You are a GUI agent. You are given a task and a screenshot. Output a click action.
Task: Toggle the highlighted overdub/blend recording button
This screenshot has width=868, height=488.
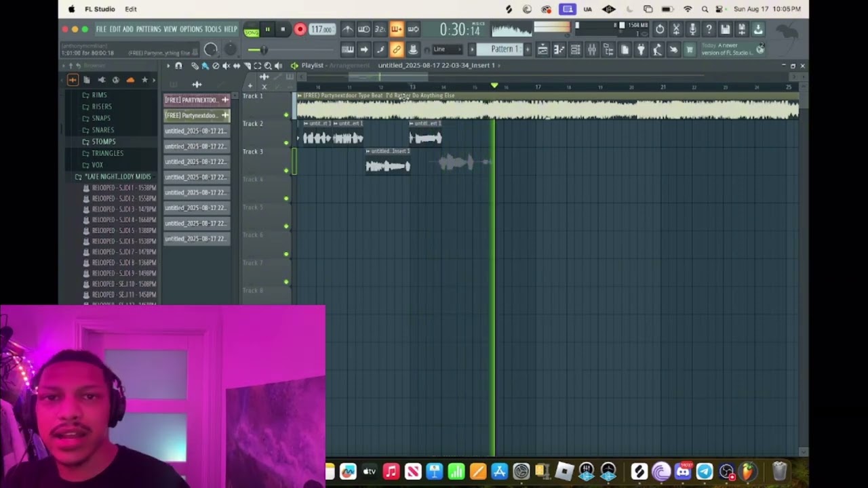coord(396,29)
